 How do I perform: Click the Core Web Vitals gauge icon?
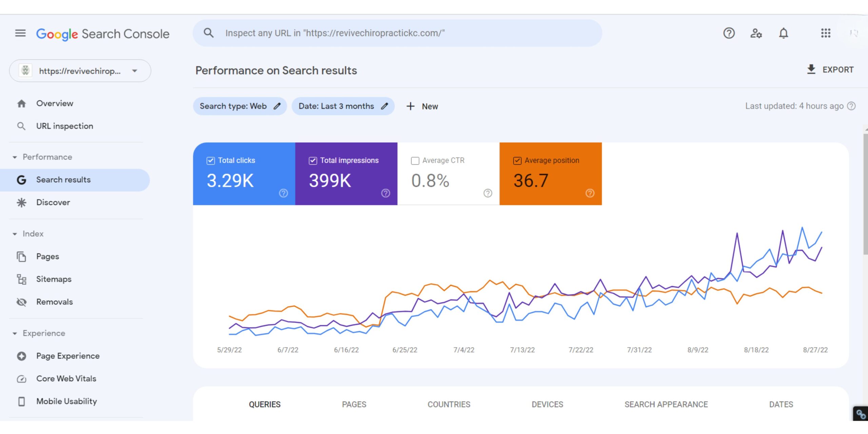(21, 379)
